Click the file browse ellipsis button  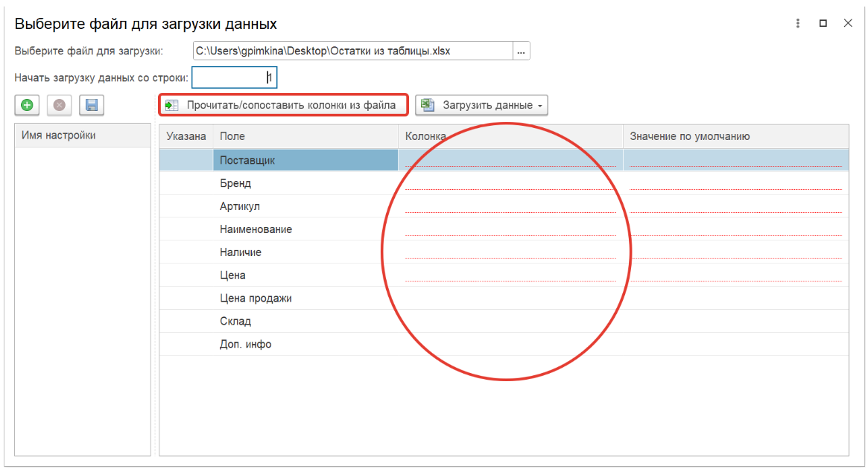(x=521, y=51)
